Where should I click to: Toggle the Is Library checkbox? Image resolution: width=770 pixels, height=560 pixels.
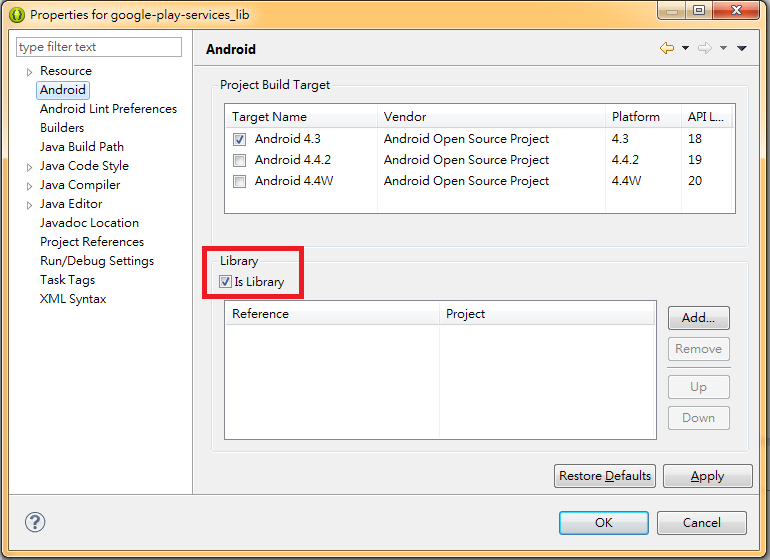tap(225, 281)
